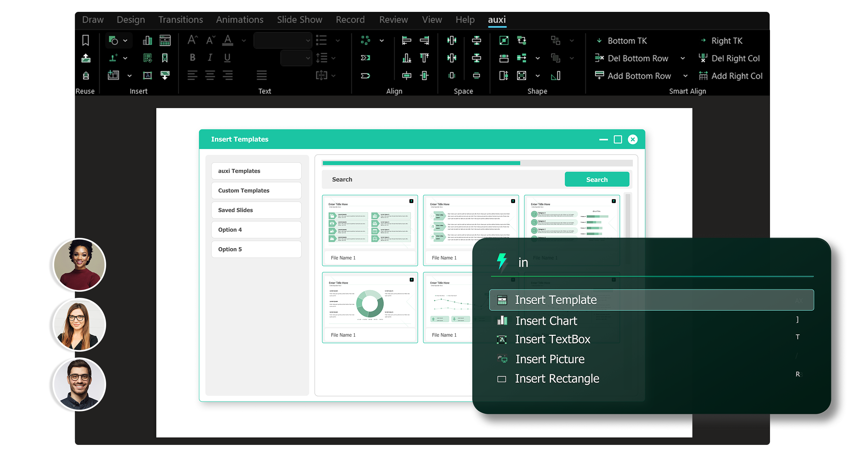This screenshot has width=868, height=472.
Task: Click the insert template table icon in ribbon
Action: [x=165, y=41]
